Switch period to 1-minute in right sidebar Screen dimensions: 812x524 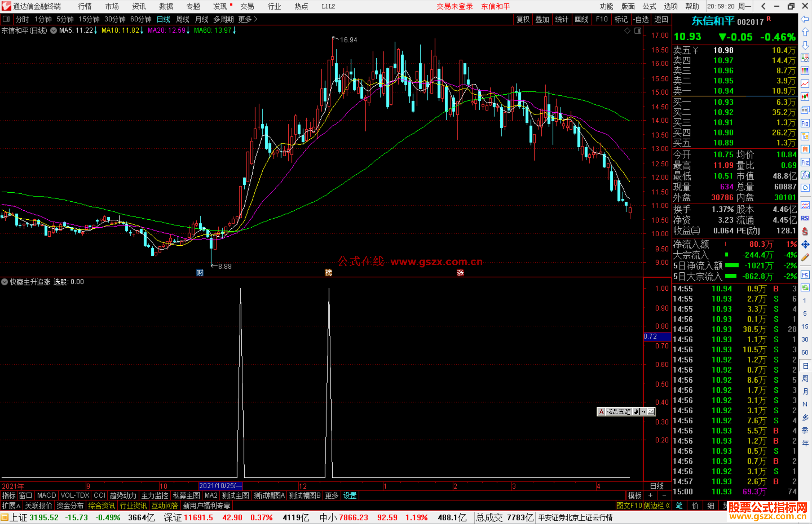click(x=804, y=301)
